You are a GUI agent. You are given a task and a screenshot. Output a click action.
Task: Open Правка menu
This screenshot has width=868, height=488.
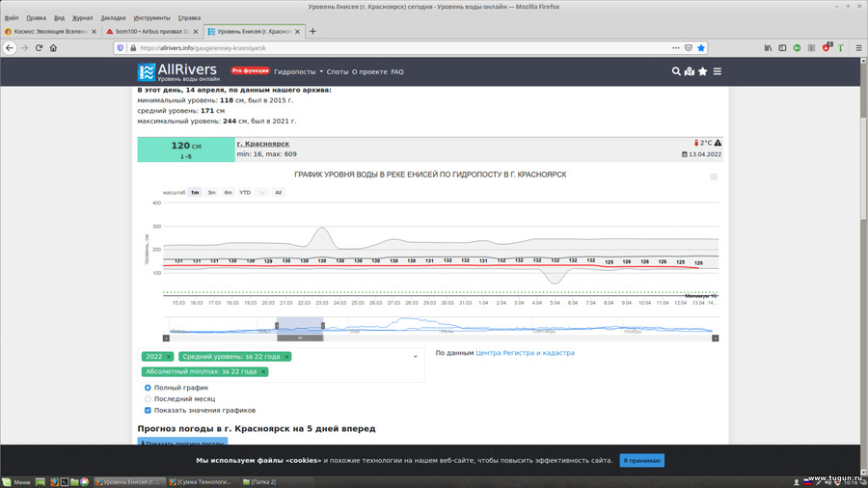[x=36, y=17]
